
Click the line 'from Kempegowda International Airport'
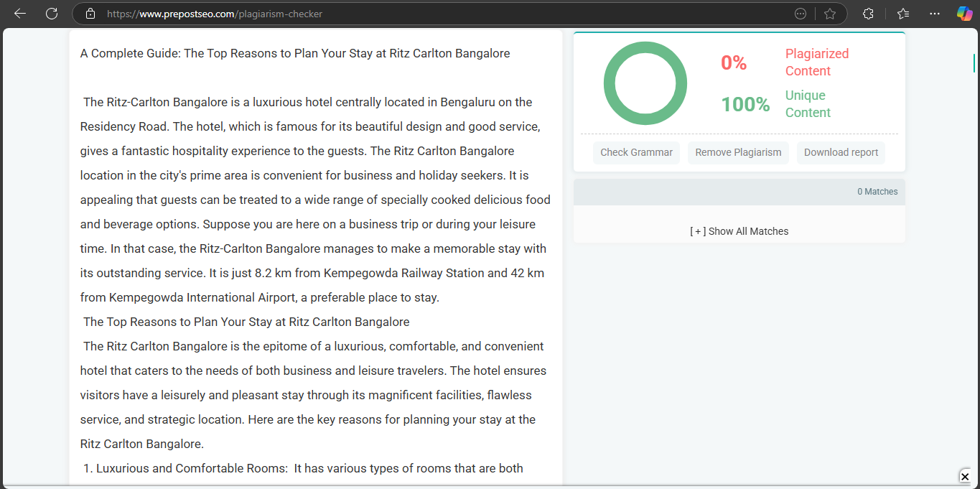point(259,297)
